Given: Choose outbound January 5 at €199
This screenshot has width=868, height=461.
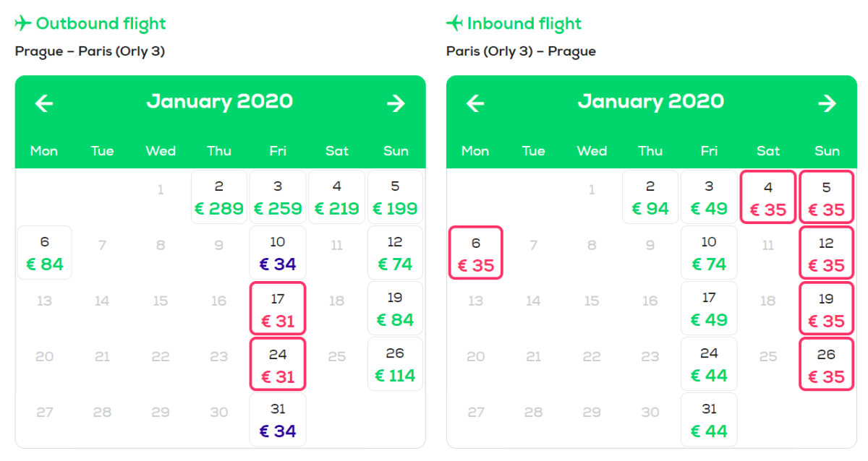Looking at the screenshot, I should [395, 198].
